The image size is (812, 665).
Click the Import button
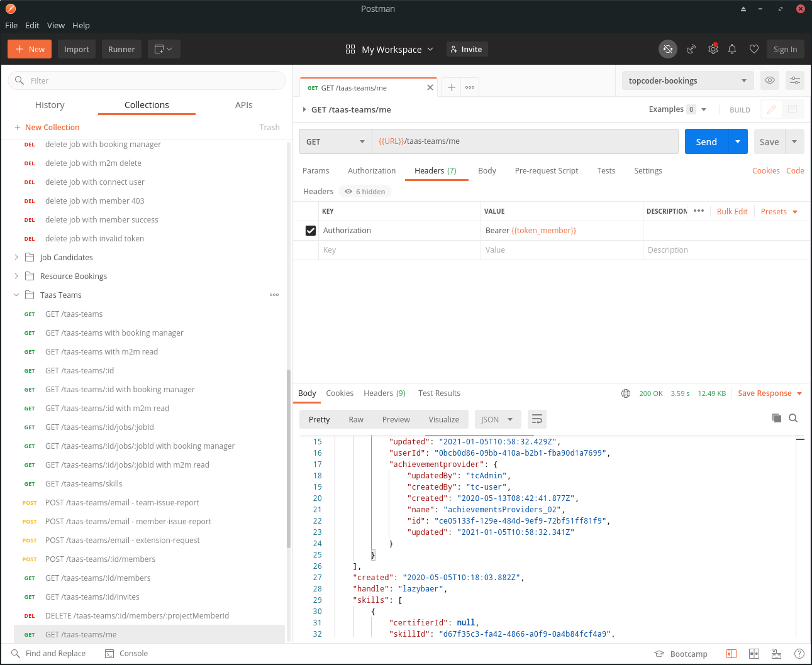click(x=77, y=49)
